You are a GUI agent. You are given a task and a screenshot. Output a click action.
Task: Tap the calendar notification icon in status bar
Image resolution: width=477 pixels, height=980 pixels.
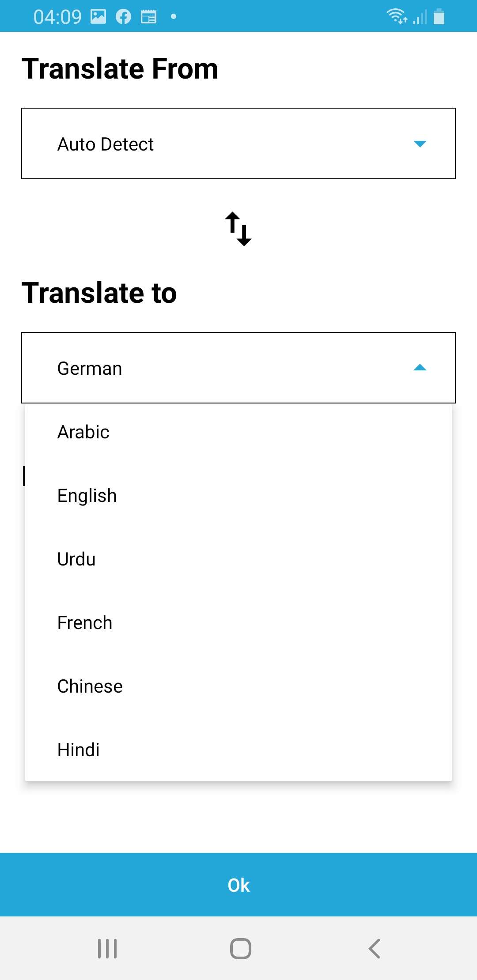click(148, 17)
